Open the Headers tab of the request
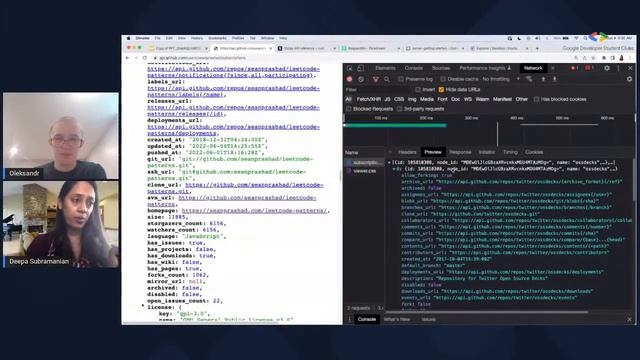 click(407, 152)
